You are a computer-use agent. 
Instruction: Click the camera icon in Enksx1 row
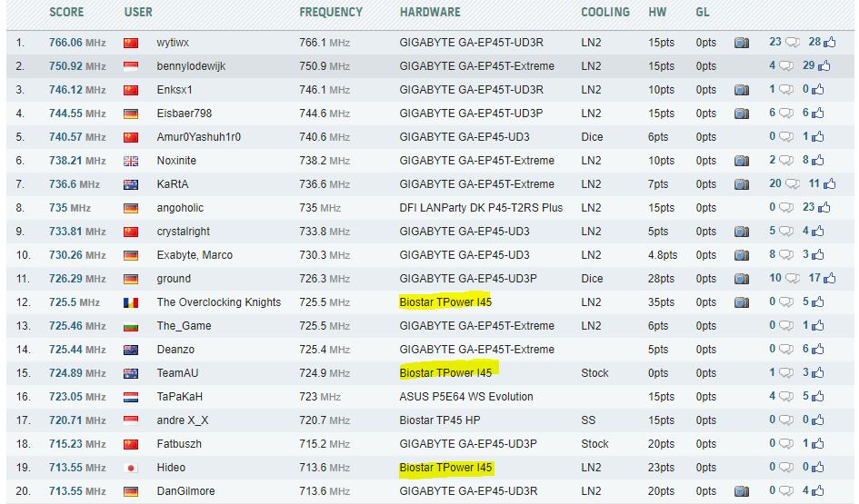point(742,90)
